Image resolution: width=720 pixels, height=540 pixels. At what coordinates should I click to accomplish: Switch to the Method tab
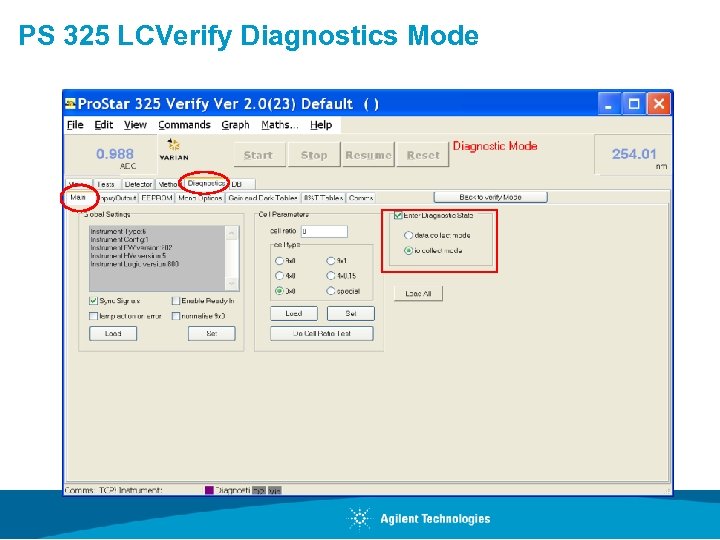[167, 184]
